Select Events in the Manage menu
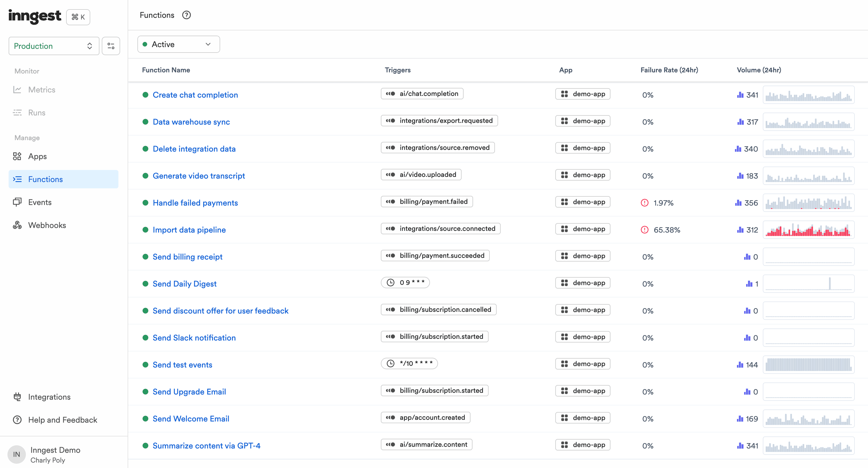This screenshot has width=868, height=468. coord(40,202)
